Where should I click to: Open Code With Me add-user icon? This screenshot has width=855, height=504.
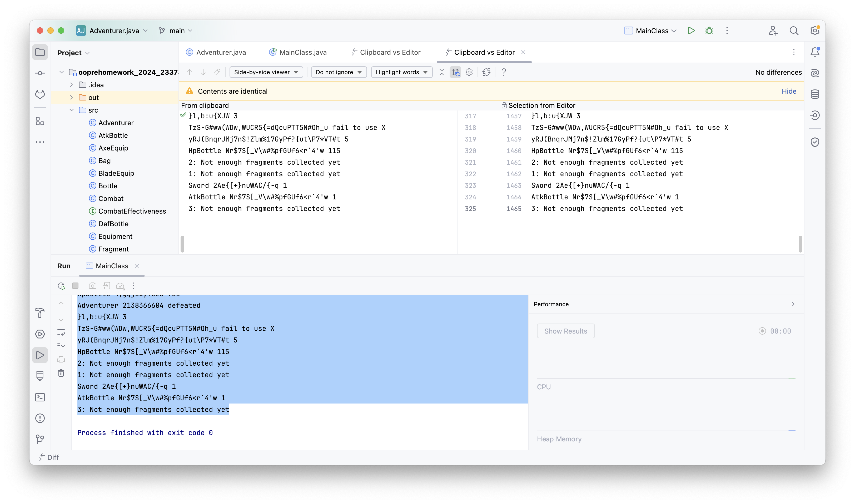coord(773,31)
